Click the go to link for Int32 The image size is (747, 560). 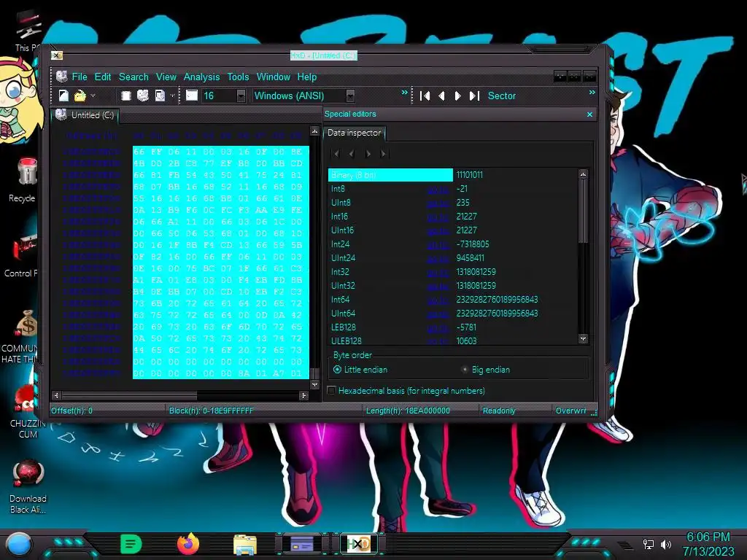tap(438, 273)
